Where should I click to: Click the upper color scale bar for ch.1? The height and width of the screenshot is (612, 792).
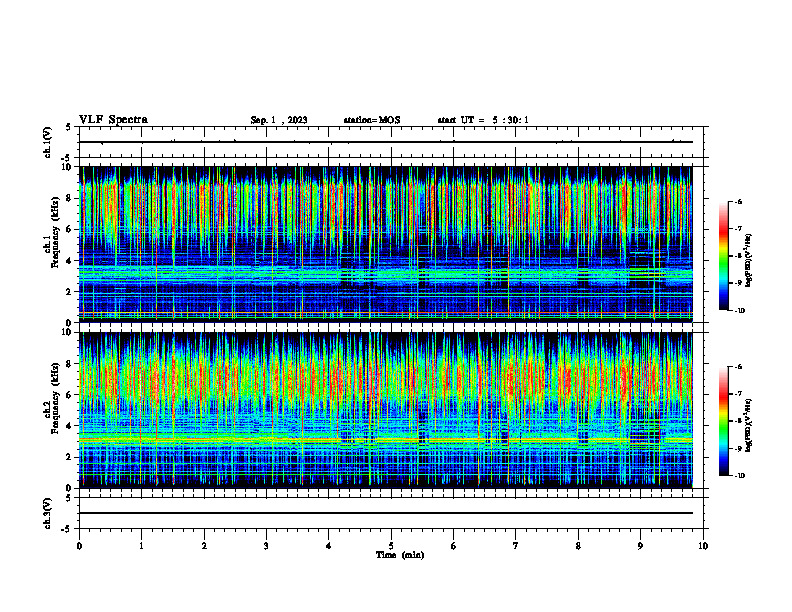[x=723, y=256]
